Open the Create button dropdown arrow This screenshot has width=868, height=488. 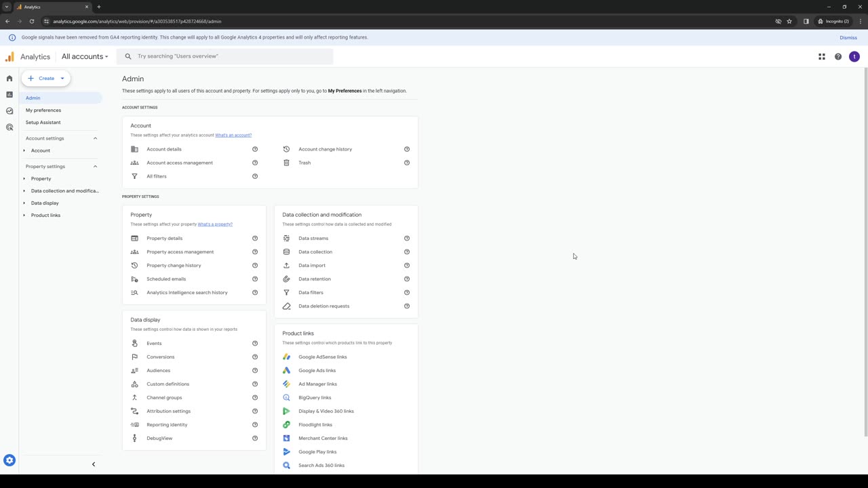coord(62,79)
